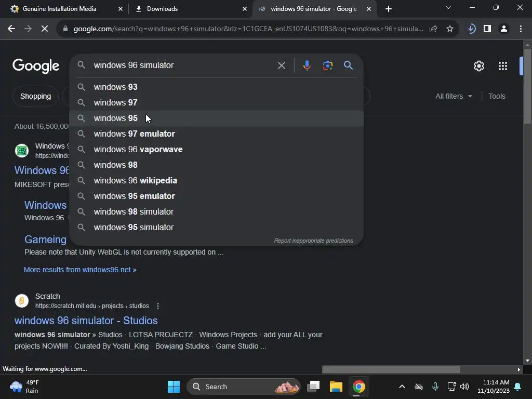Screen dimensions: 532x399
Task: Open windows 96 simulator - Studios result
Action: 86,321
